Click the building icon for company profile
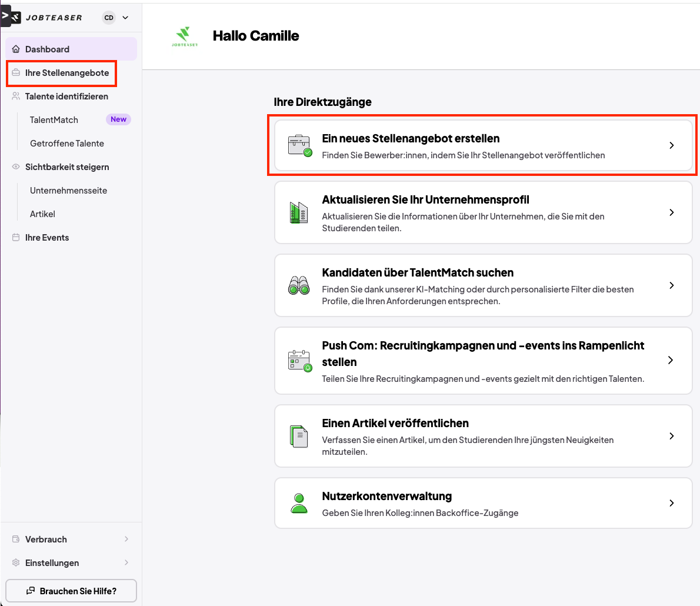The image size is (700, 606). (x=299, y=212)
